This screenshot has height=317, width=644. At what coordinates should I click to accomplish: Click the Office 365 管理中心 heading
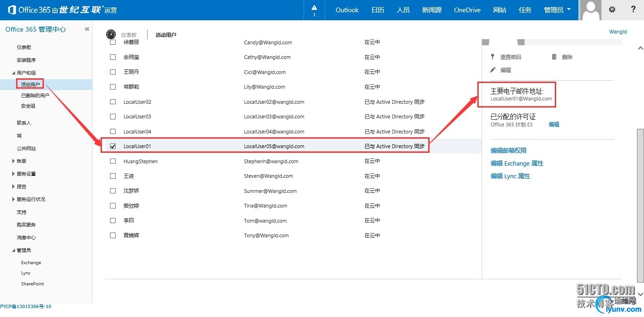[x=36, y=29]
